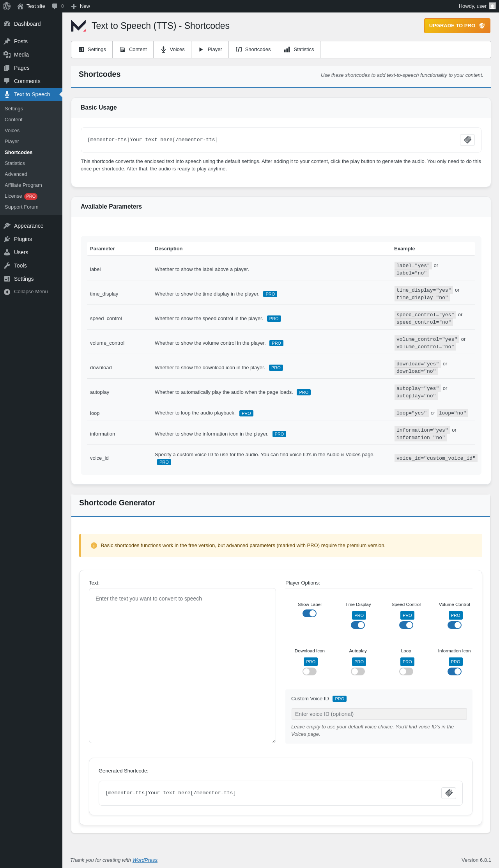Open the New content menu

click(x=81, y=6)
